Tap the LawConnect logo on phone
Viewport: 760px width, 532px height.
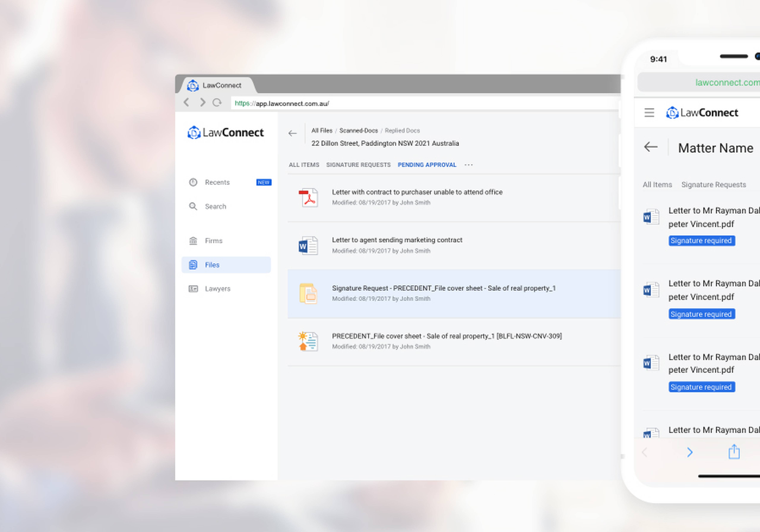(x=702, y=113)
